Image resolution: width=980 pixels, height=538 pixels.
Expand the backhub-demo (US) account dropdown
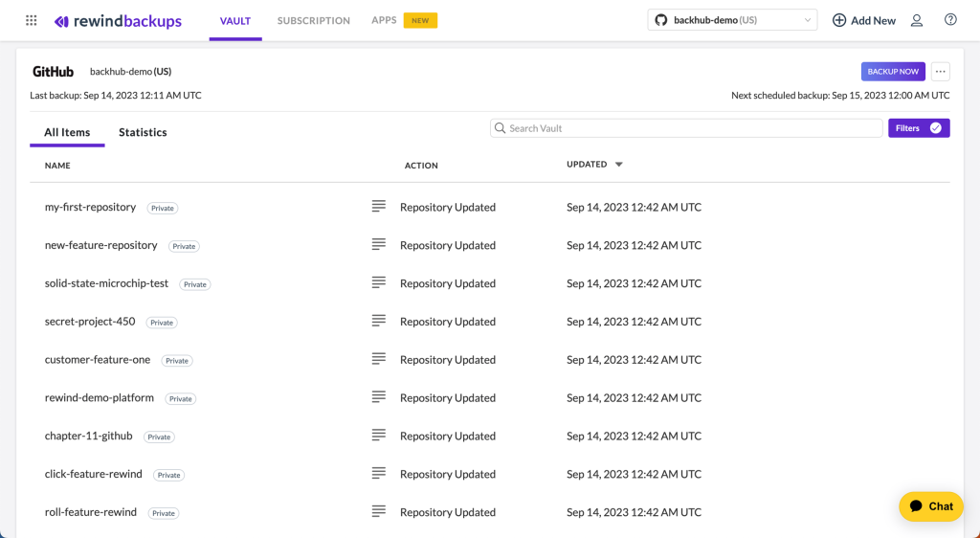[732, 20]
